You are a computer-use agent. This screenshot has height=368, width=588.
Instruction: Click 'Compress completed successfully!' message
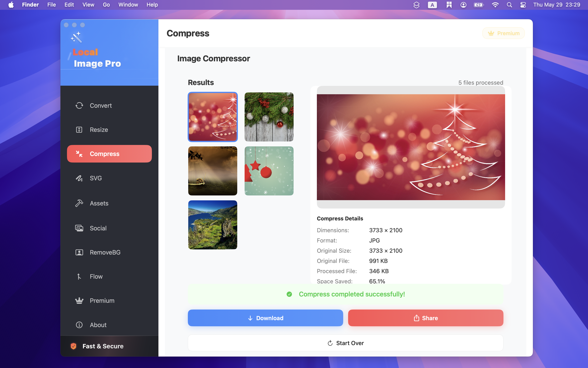[x=352, y=294]
